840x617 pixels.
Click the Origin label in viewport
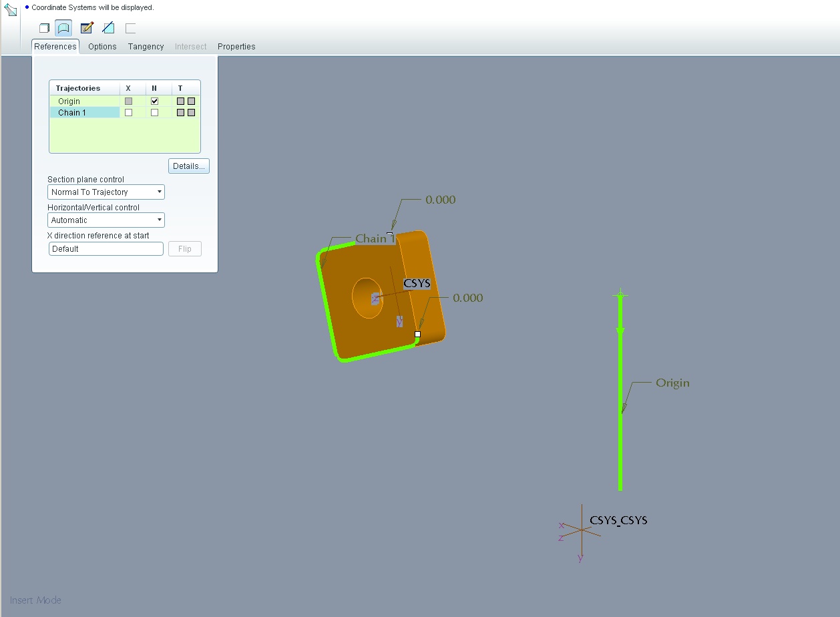click(672, 383)
